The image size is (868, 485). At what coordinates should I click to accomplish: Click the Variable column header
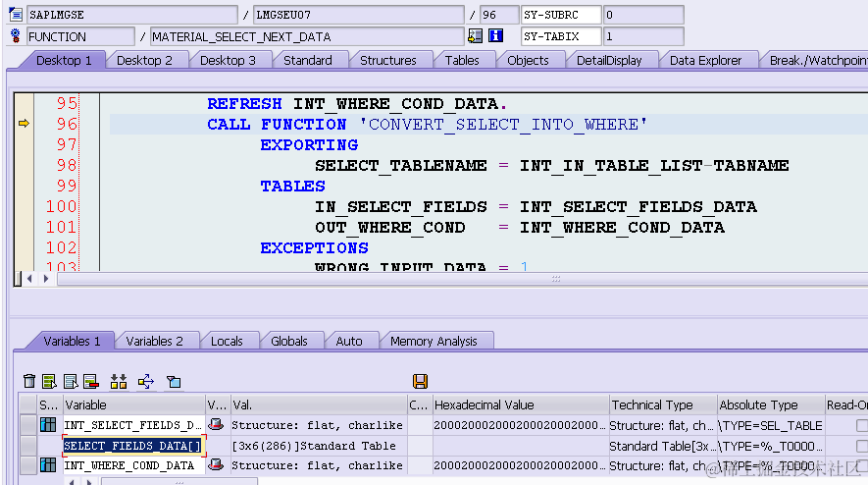(x=133, y=405)
